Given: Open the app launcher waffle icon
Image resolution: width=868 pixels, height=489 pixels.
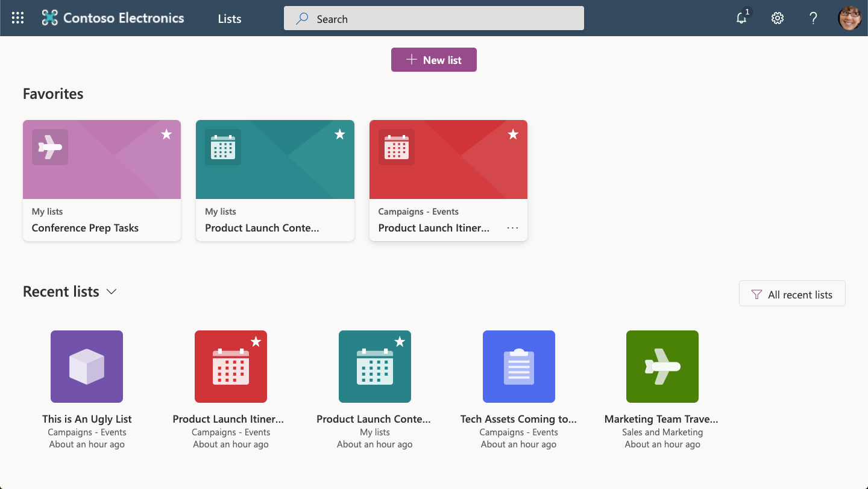Looking at the screenshot, I should coord(18,18).
